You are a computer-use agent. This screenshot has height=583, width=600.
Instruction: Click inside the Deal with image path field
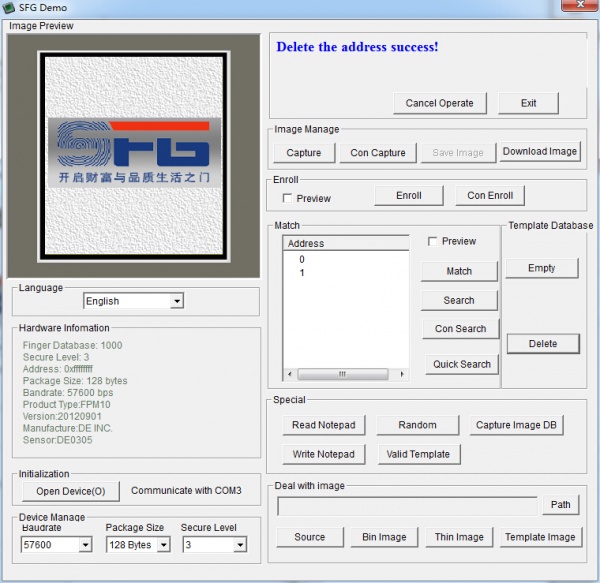click(x=407, y=506)
